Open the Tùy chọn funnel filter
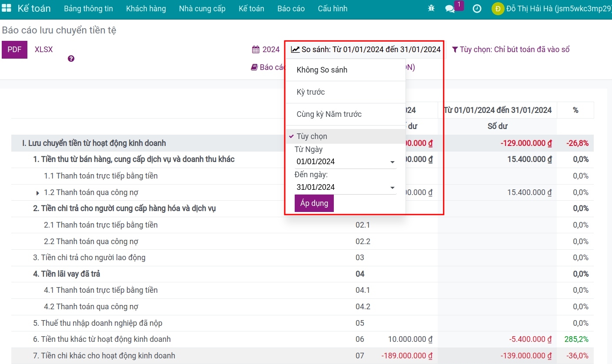The width and height of the screenshot is (612, 364). tap(511, 50)
